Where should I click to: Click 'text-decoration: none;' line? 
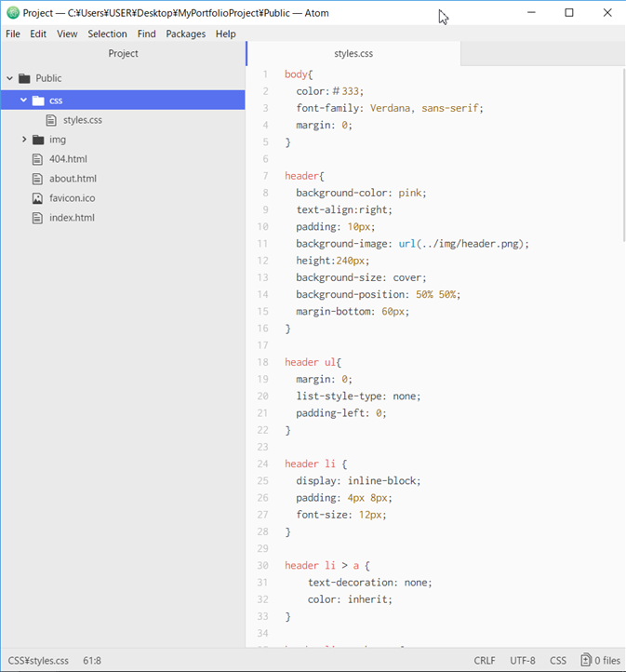tap(370, 583)
